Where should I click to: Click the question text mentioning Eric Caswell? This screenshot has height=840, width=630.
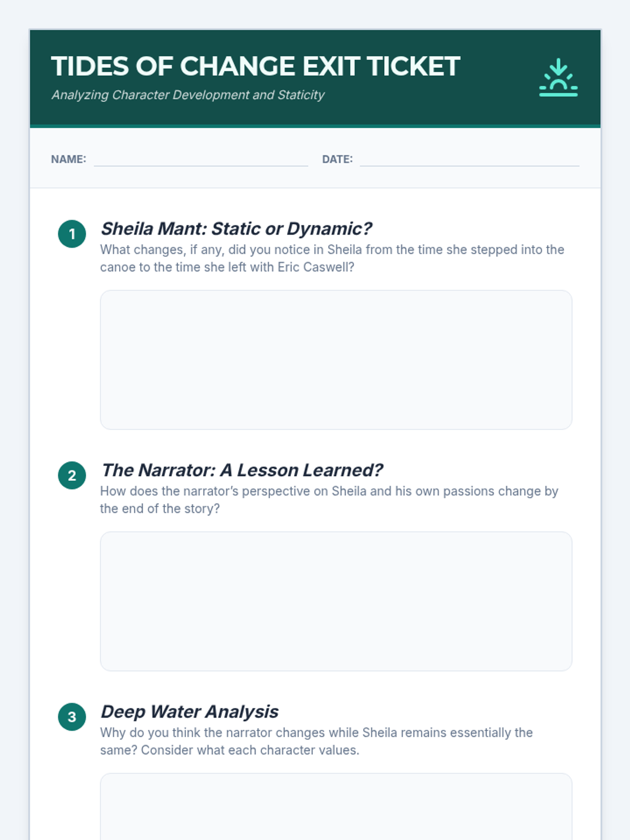coord(332,258)
